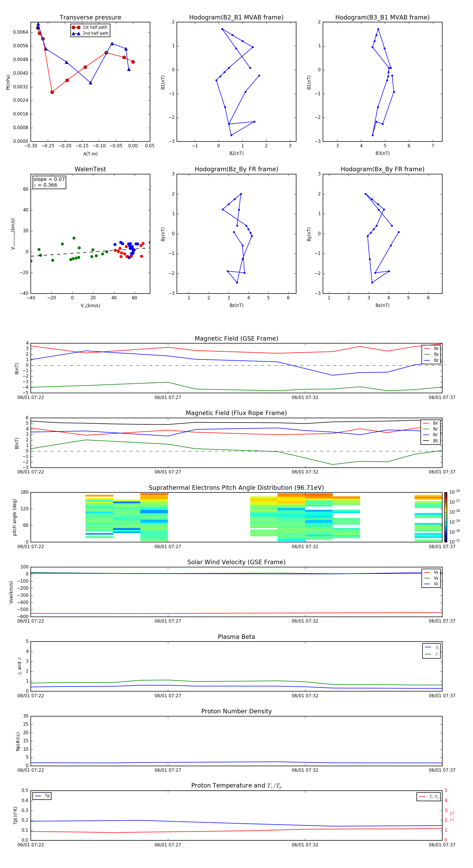Click the colorbar's bottom tick label 10^-31

(455, 542)
